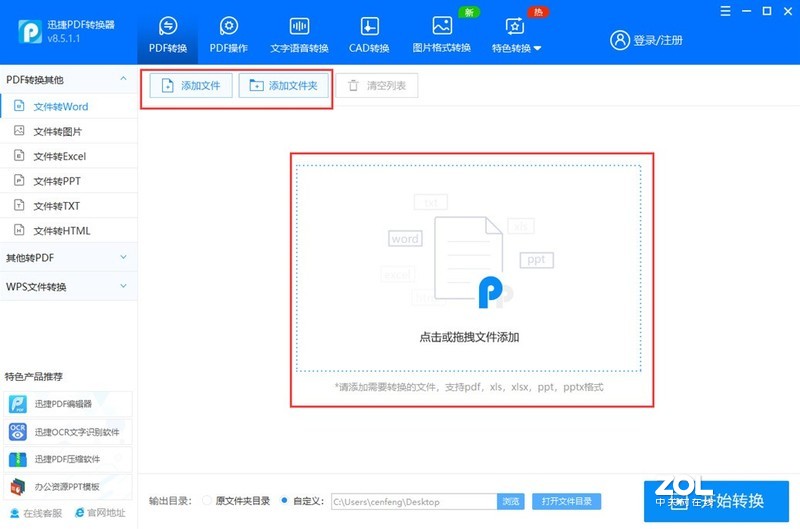Click the 文件转Excel sheet icon
This screenshot has height=529, width=800.
pyautogui.click(x=19, y=155)
